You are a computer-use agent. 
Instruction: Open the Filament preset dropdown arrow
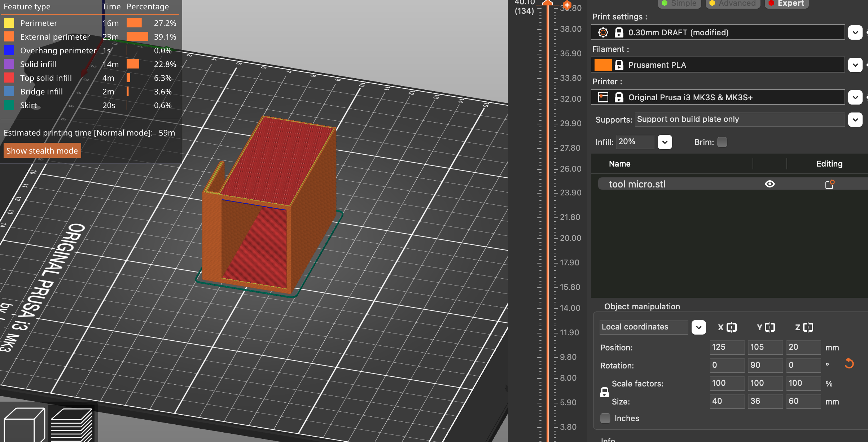point(855,65)
